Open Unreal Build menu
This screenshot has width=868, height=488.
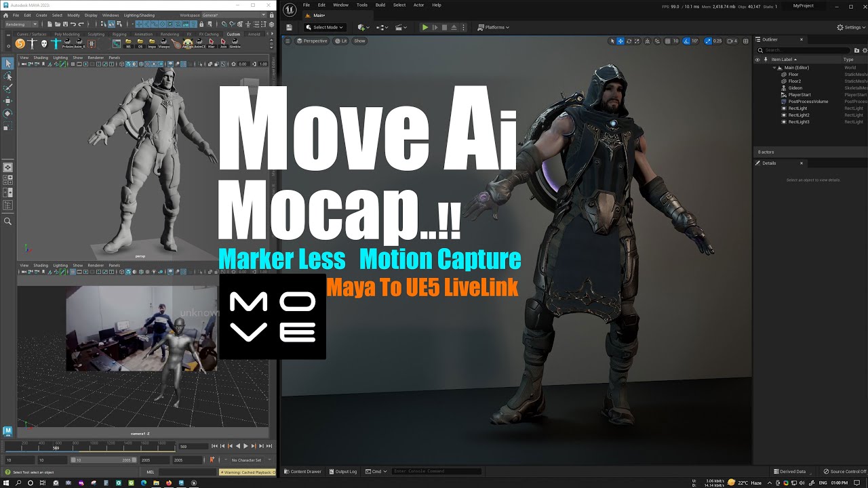click(380, 5)
